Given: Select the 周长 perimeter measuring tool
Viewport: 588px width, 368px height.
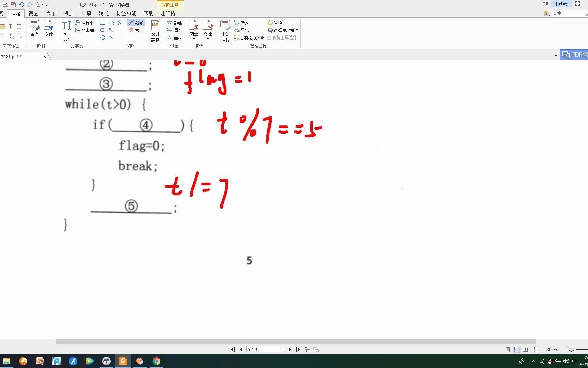Looking at the screenshot, I should 175,30.
